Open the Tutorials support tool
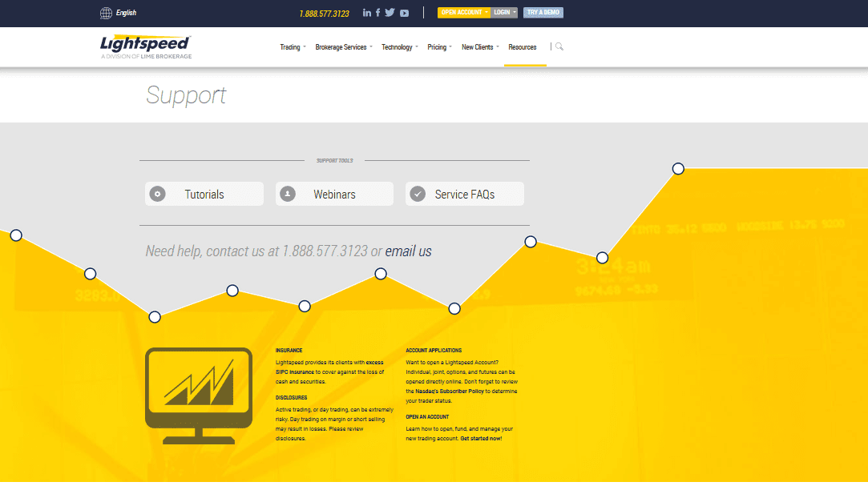868x486 pixels. tap(204, 194)
